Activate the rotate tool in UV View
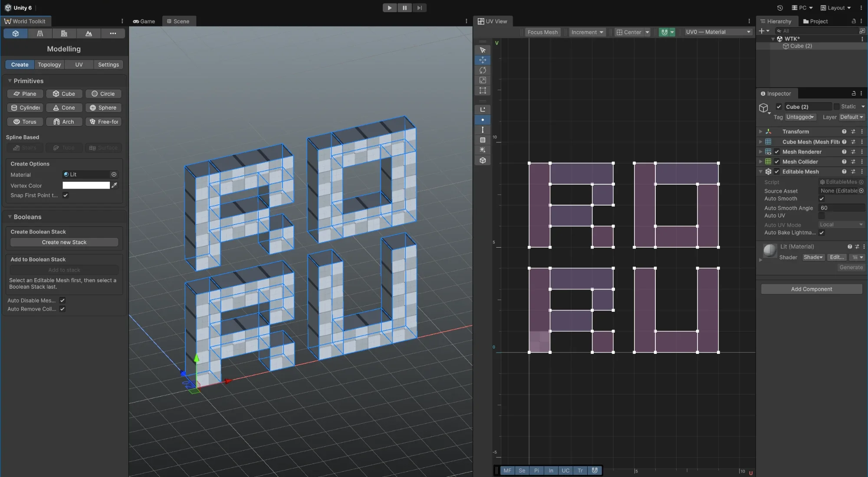868x477 pixels. [483, 70]
